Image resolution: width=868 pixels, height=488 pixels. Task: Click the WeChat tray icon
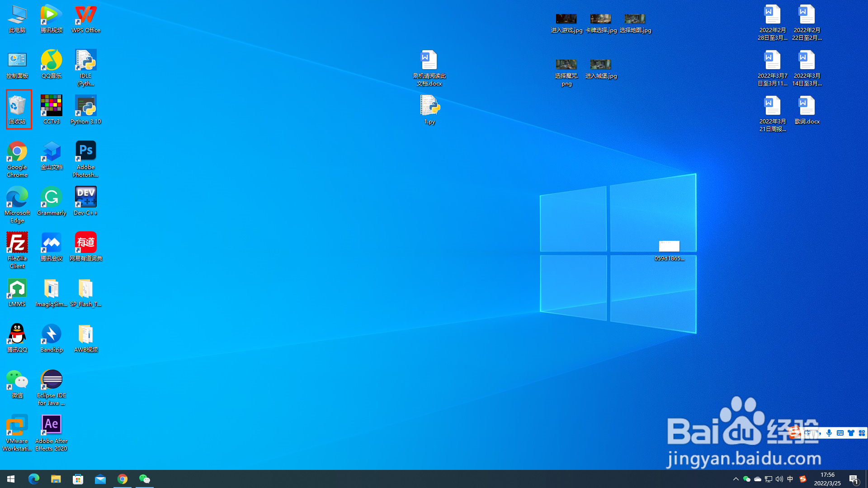746,479
